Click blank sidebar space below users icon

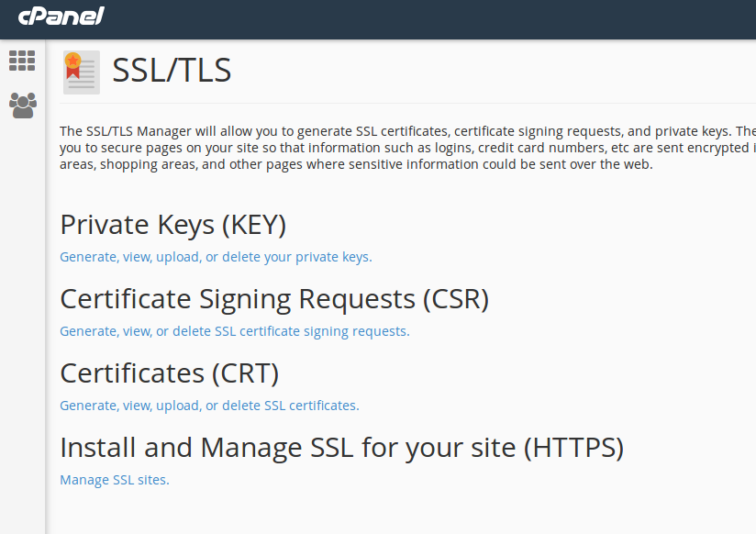[22, 321]
